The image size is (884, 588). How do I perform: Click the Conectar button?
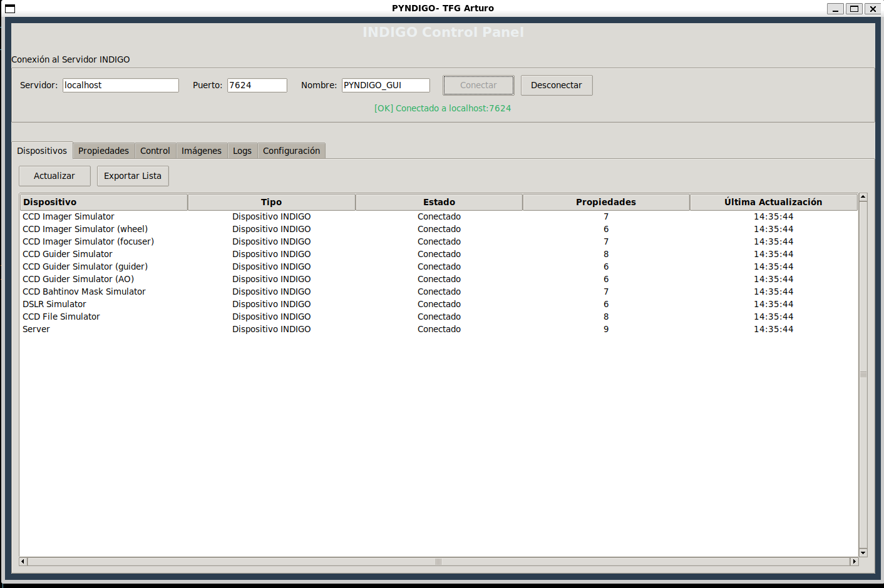(478, 85)
